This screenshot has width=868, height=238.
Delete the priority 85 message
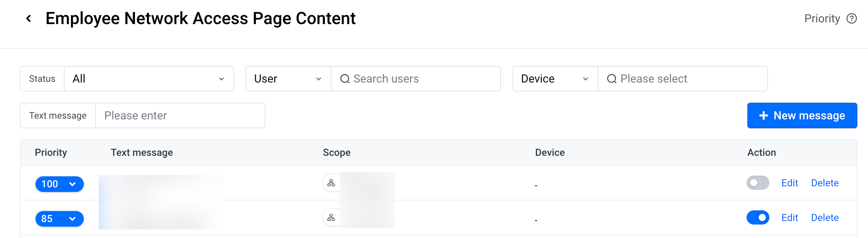tap(825, 217)
